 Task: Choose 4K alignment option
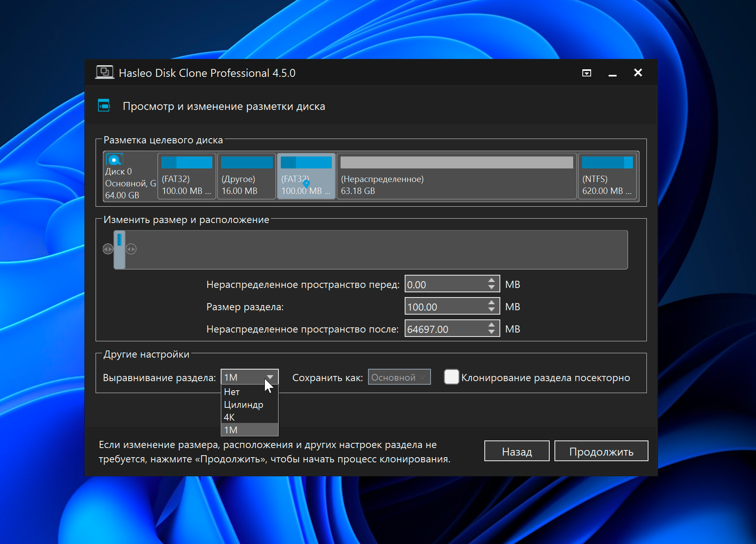click(250, 417)
